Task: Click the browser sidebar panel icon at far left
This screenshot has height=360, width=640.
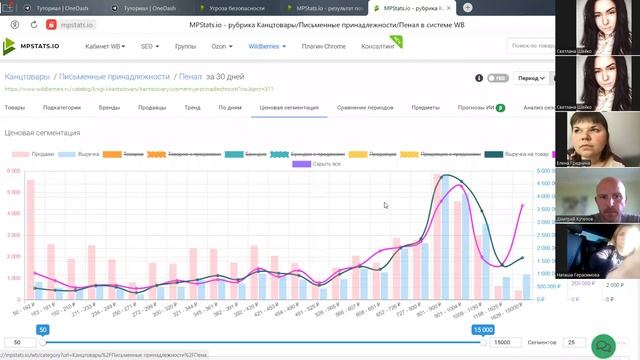Action: pyautogui.click(x=7, y=7)
